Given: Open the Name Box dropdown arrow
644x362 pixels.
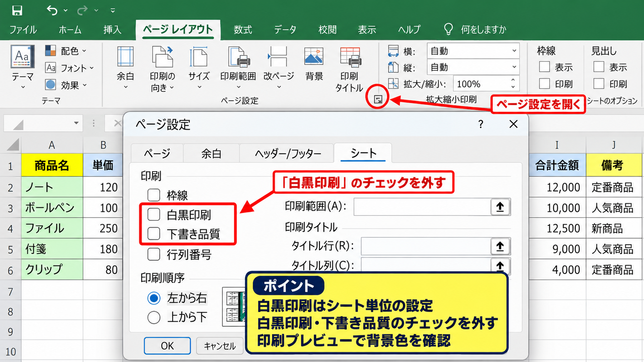Looking at the screenshot, I should tap(76, 123).
